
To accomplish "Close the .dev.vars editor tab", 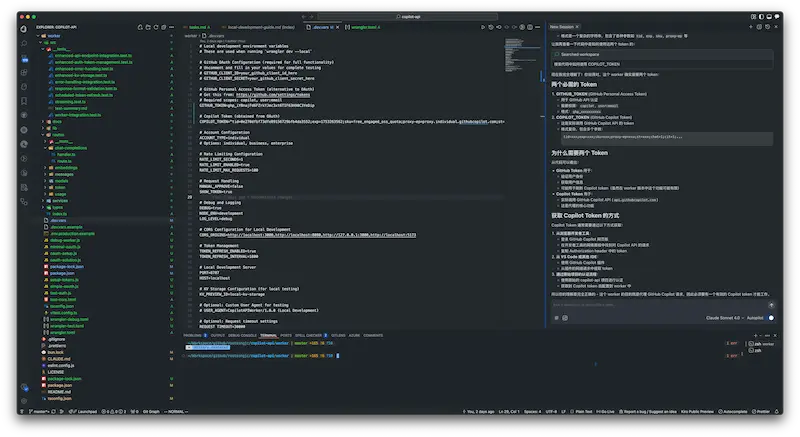I will pos(337,27).
